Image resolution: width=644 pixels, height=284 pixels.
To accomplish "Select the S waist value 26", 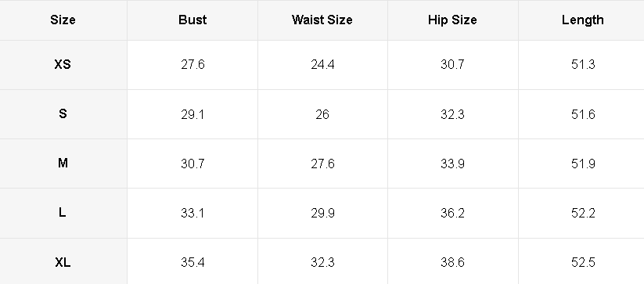I will point(322,114).
